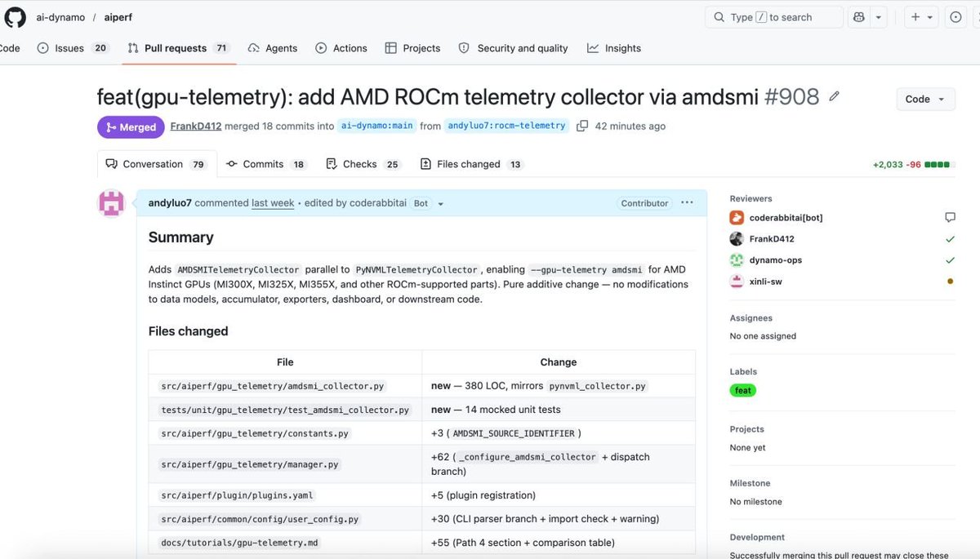Open the Code dropdown button

click(x=925, y=99)
